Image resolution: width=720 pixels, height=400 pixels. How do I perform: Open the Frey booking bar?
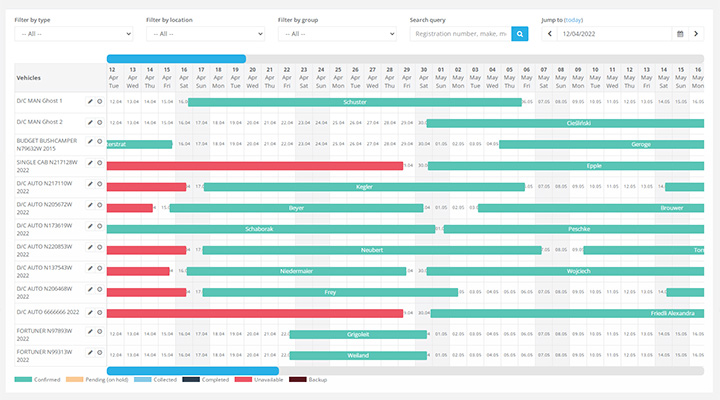(x=330, y=293)
